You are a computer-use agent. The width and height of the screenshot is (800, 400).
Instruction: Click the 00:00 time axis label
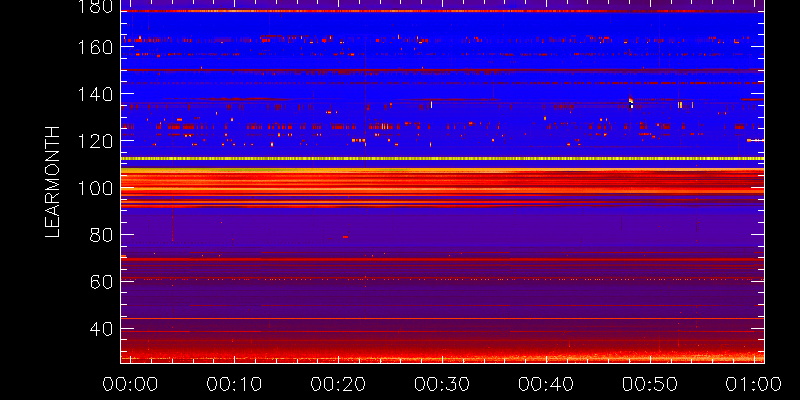click(x=130, y=384)
